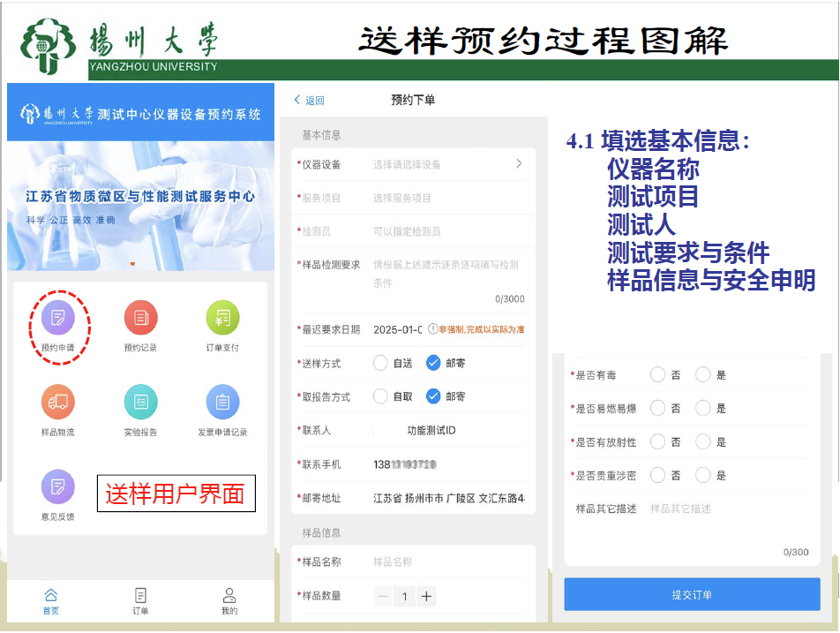Open the 订单支付 icon
Image resolution: width=840 pixels, height=633 pixels.
222,319
